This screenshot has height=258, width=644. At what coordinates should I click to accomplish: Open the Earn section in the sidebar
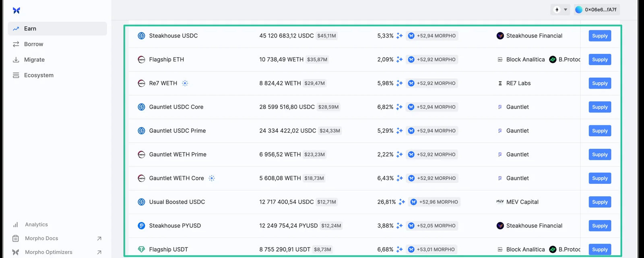[x=58, y=29]
